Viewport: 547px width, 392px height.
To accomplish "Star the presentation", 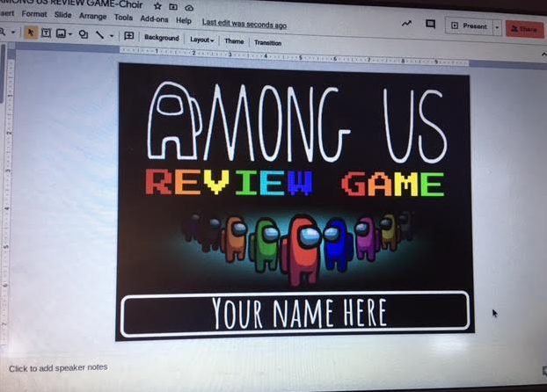I will coord(157,6).
